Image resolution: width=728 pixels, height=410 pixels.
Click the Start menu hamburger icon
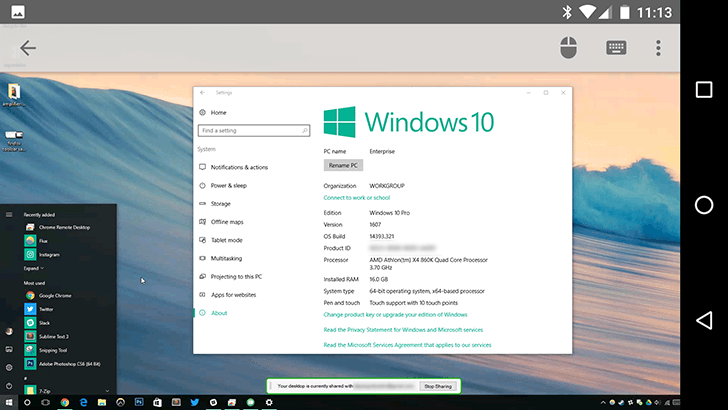pos(9,214)
